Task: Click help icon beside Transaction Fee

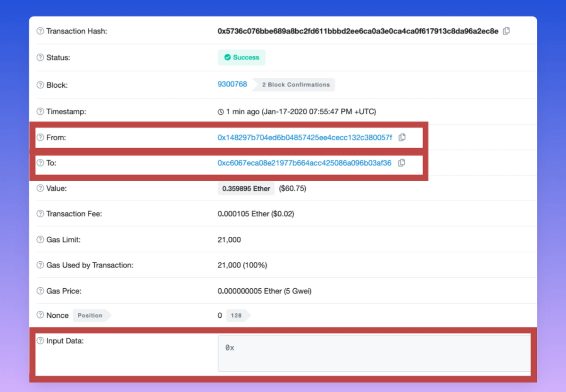Action: (x=41, y=214)
